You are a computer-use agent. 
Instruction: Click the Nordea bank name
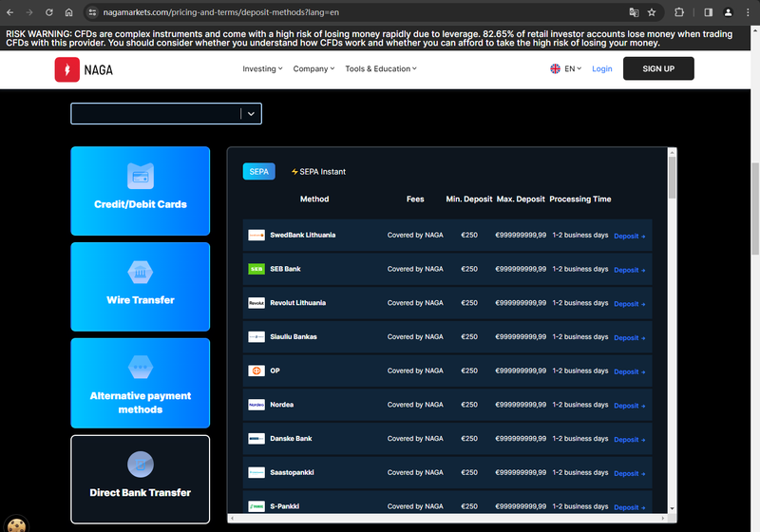click(281, 405)
